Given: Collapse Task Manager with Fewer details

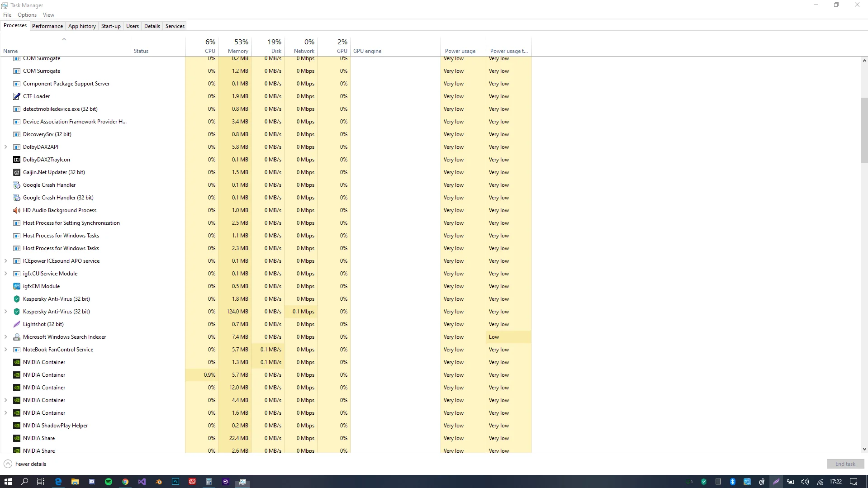Looking at the screenshot, I should pyautogui.click(x=25, y=464).
